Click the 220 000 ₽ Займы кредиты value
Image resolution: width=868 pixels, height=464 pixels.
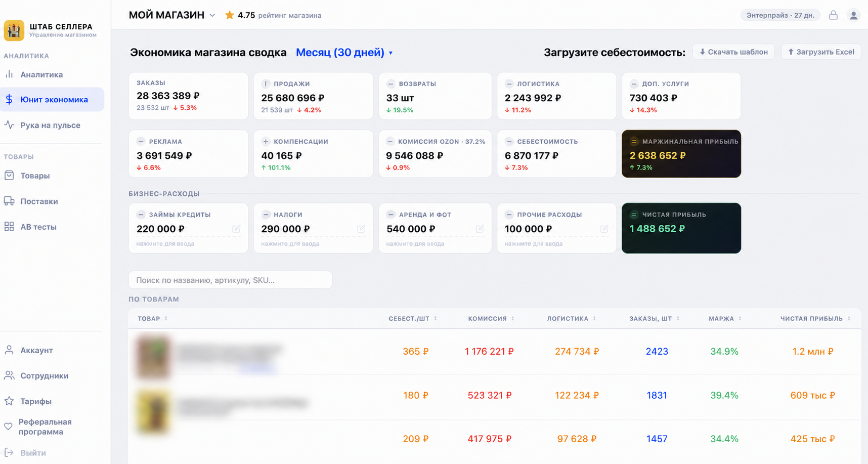coord(160,229)
